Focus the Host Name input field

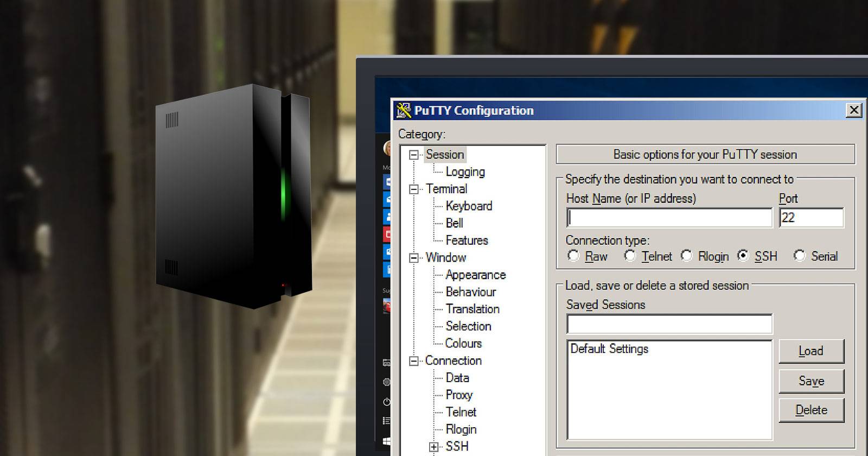tap(669, 218)
